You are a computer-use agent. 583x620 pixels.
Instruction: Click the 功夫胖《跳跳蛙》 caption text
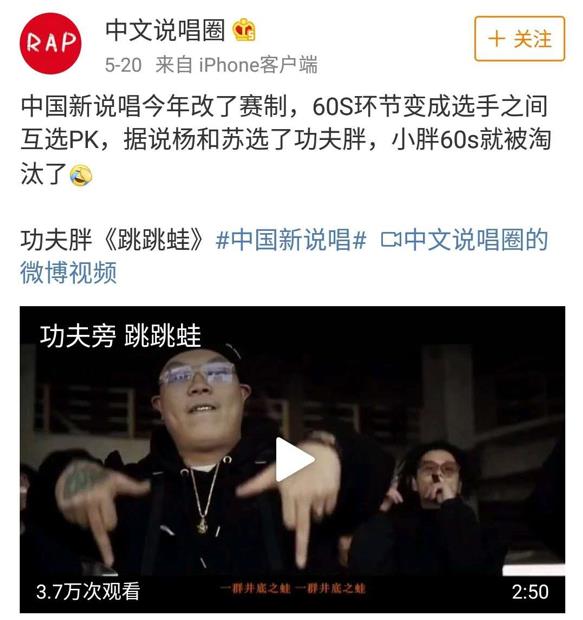[x=112, y=240]
